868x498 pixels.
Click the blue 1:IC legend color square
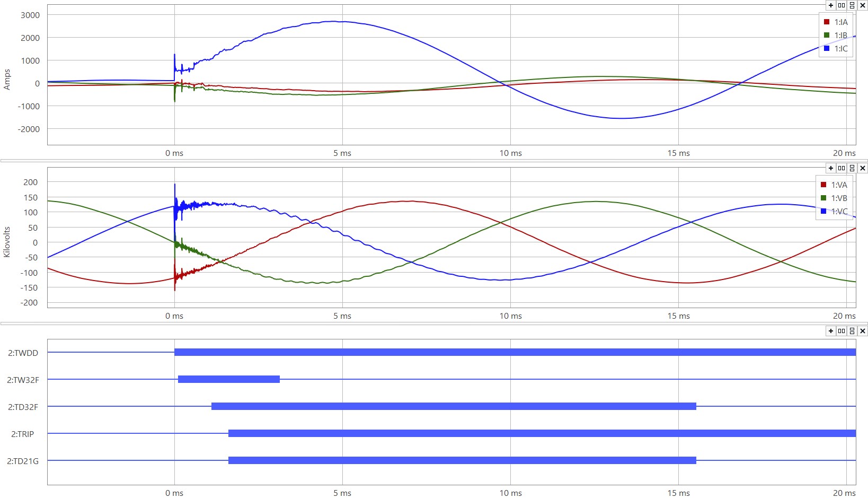pyautogui.click(x=827, y=49)
